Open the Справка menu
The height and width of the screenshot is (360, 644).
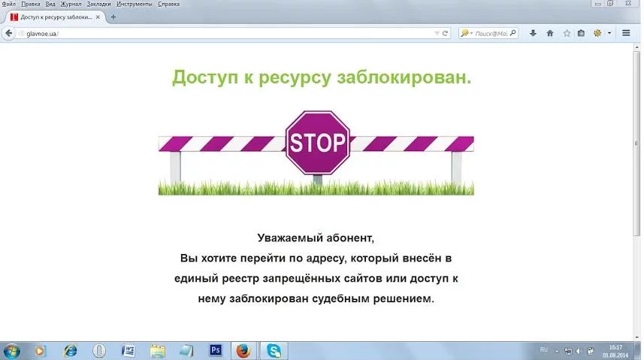coord(168,4)
